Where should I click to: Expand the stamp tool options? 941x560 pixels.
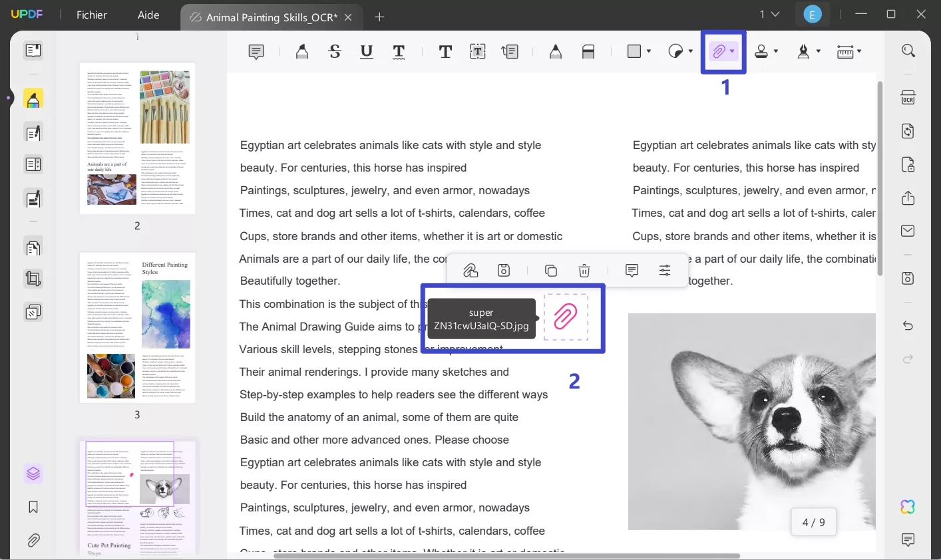(777, 51)
